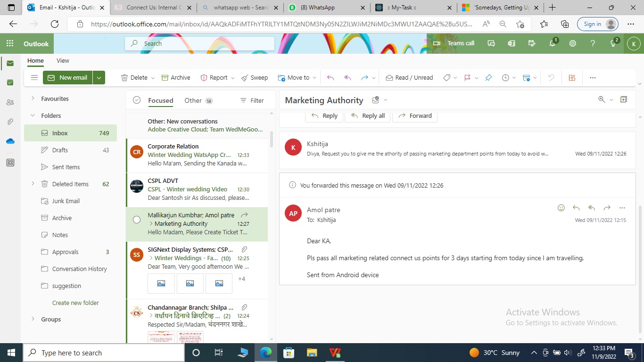Click the Reply button in reading pane
Image resolution: width=644 pixels, height=362 pixels.
[x=324, y=116]
